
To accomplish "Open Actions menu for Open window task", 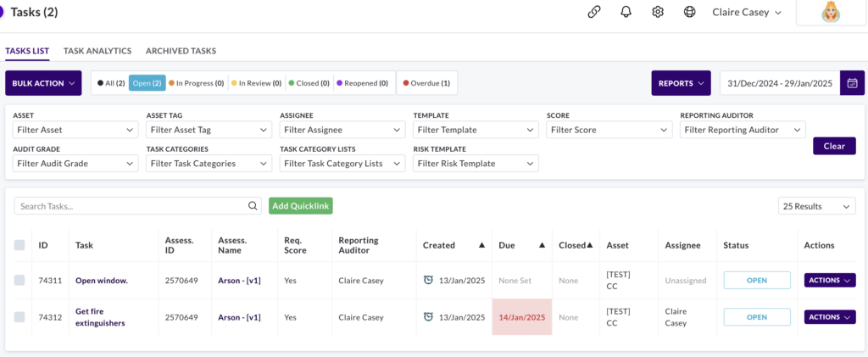I will pos(830,280).
